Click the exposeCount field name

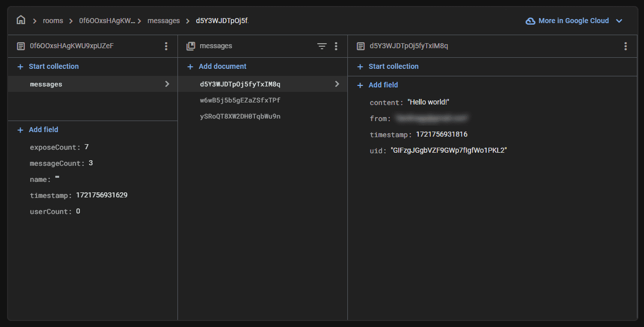[55, 147]
